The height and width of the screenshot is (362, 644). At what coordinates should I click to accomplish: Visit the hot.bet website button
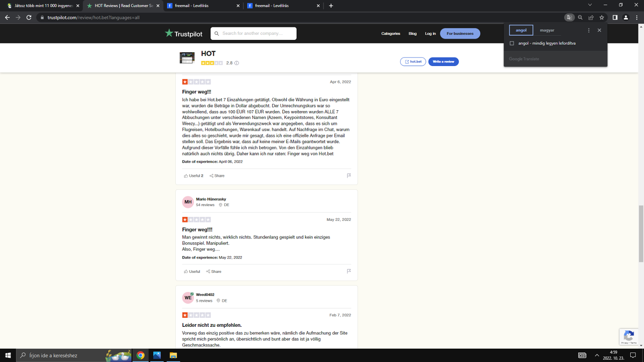[x=413, y=62]
